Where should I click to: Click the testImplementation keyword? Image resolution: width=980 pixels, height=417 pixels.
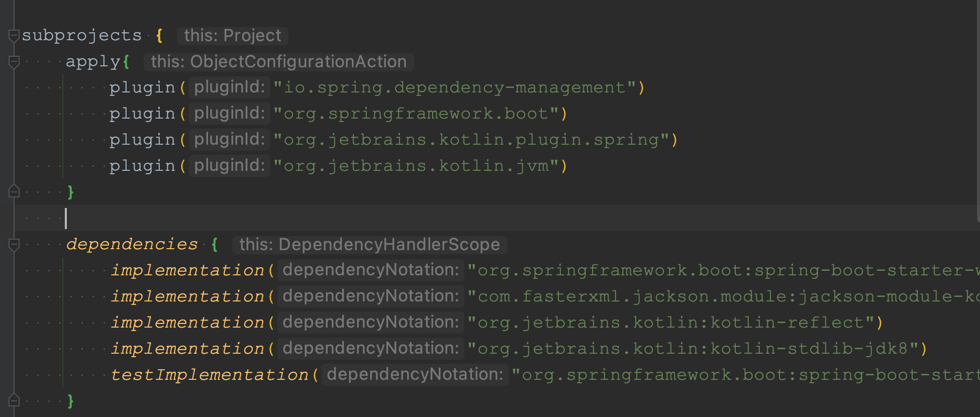click(210, 375)
